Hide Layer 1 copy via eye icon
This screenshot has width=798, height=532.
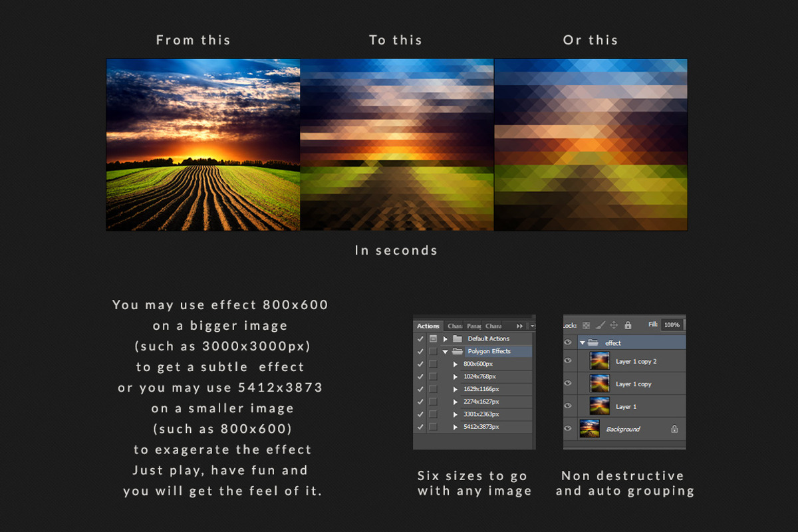568,383
